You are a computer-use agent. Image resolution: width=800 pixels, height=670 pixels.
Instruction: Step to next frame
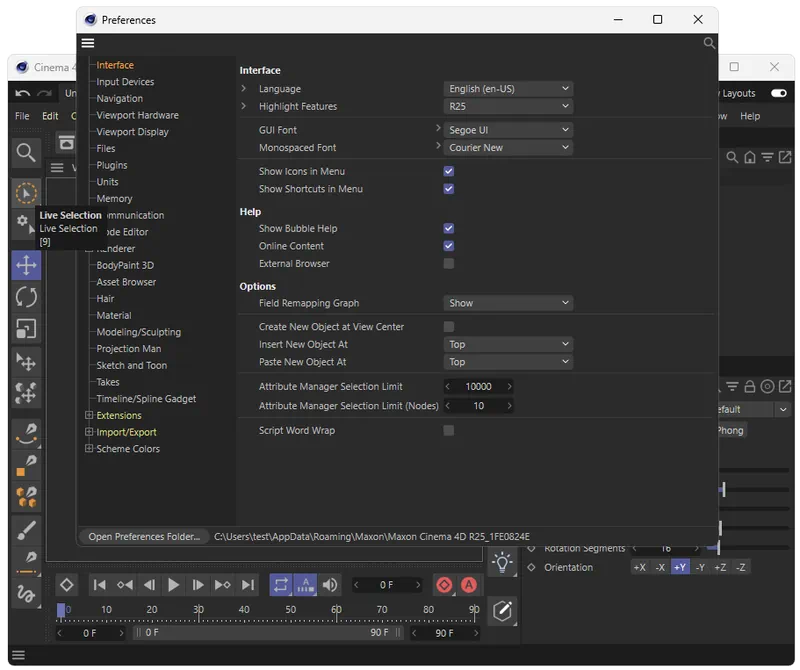tap(198, 585)
